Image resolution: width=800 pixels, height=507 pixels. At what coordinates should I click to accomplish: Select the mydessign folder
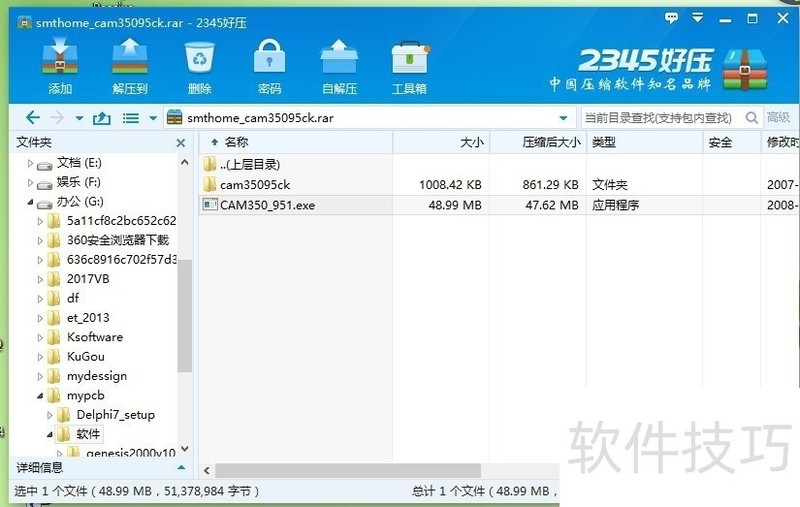(97, 376)
